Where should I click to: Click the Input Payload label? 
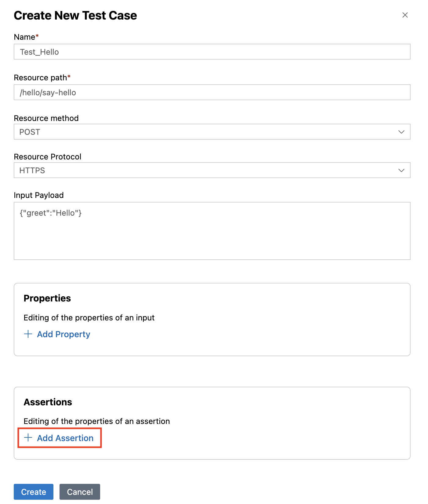coord(39,195)
